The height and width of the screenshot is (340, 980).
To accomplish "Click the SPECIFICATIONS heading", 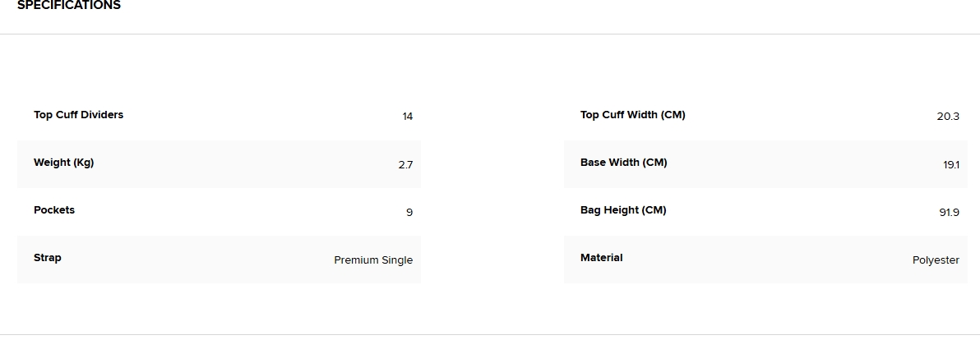I will click(69, 6).
